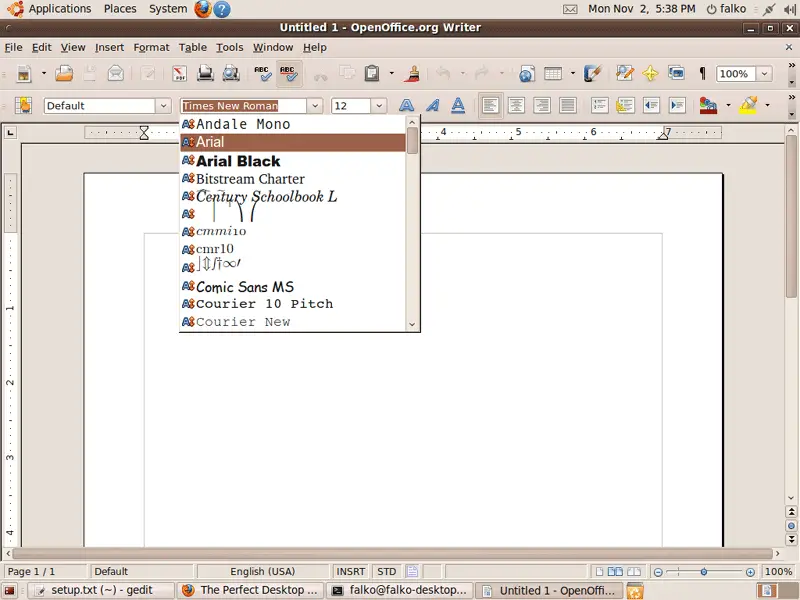Toggle numbering on the paragraph
800x600 pixels.
pyautogui.click(x=599, y=106)
